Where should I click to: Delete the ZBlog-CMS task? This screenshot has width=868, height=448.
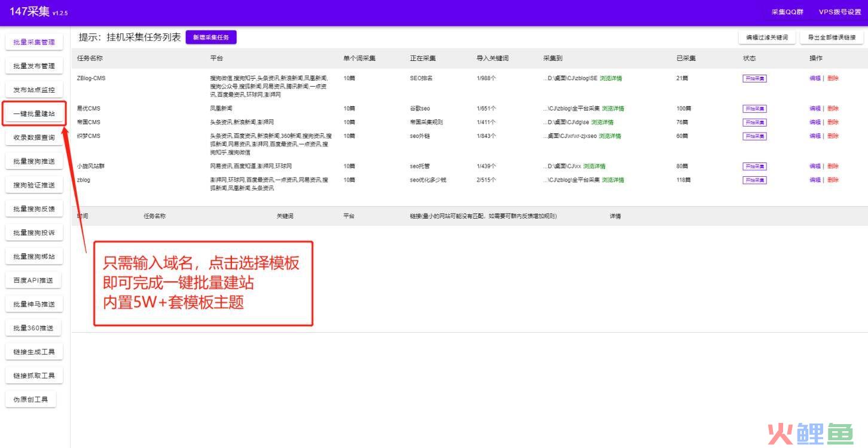833,78
